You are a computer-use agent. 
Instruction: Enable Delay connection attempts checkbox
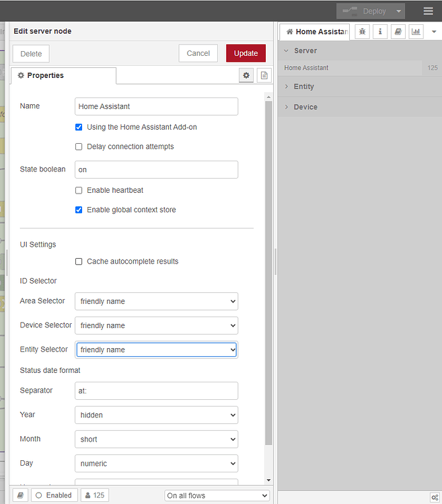(79, 147)
